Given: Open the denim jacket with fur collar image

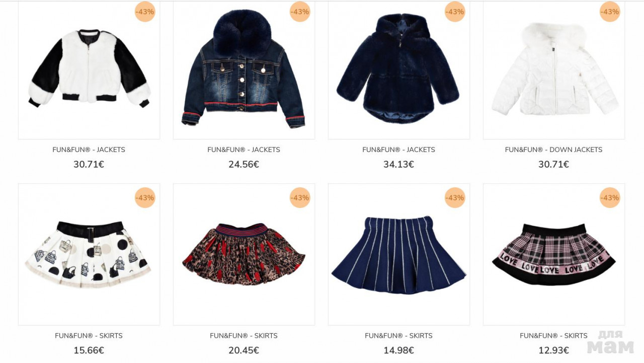Looking at the screenshot, I should tap(244, 68).
